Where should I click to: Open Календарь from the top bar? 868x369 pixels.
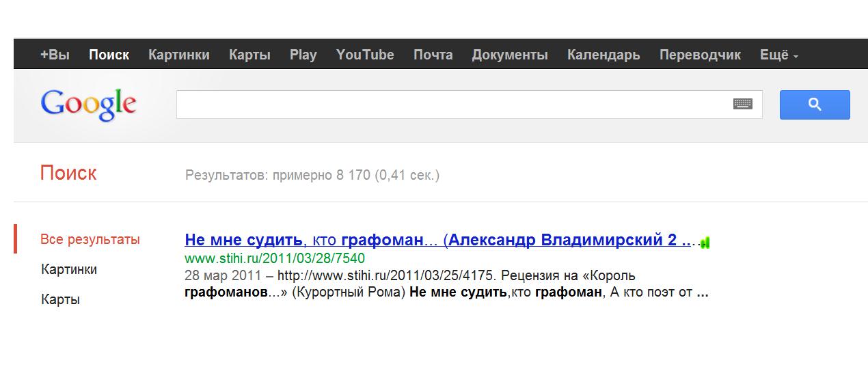click(x=603, y=55)
